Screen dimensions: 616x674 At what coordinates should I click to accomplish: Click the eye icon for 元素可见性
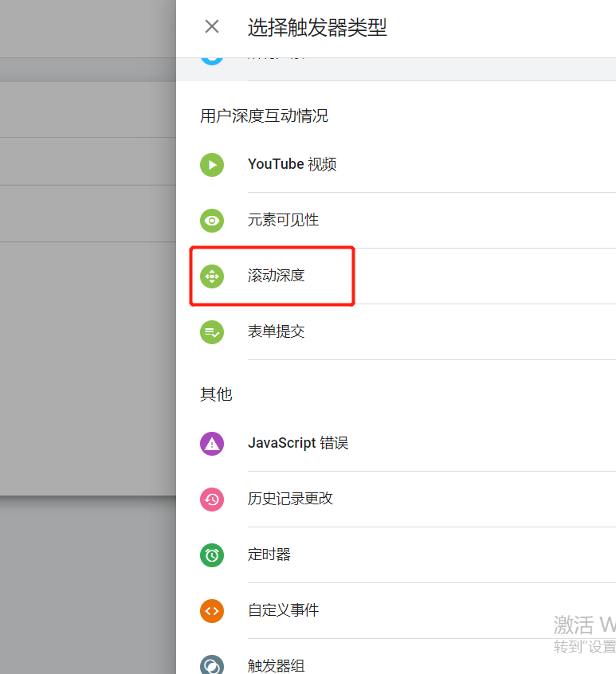pos(212,221)
